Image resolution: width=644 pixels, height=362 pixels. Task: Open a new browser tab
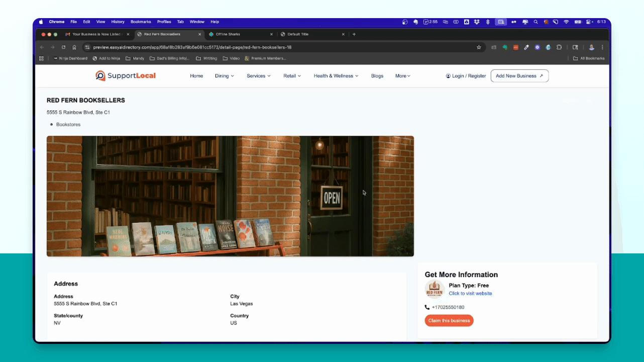click(354, 34)
